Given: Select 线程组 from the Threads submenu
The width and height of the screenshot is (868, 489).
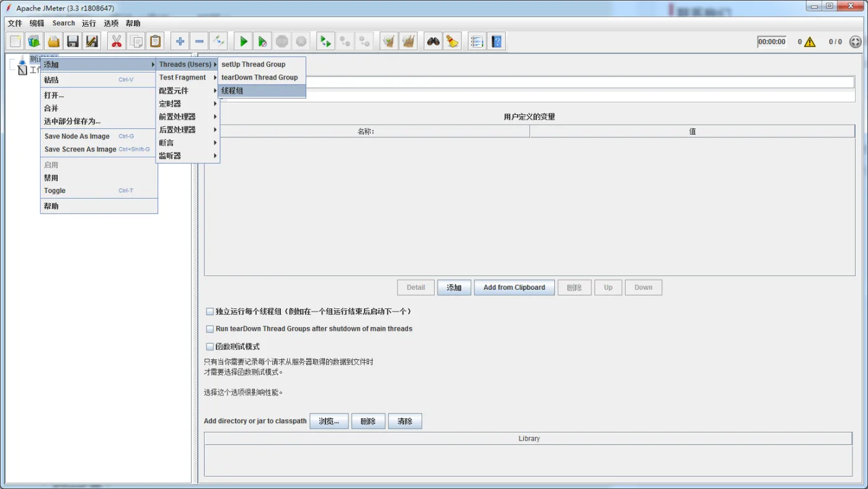Looking at the screenshot, I should [232, 91].
